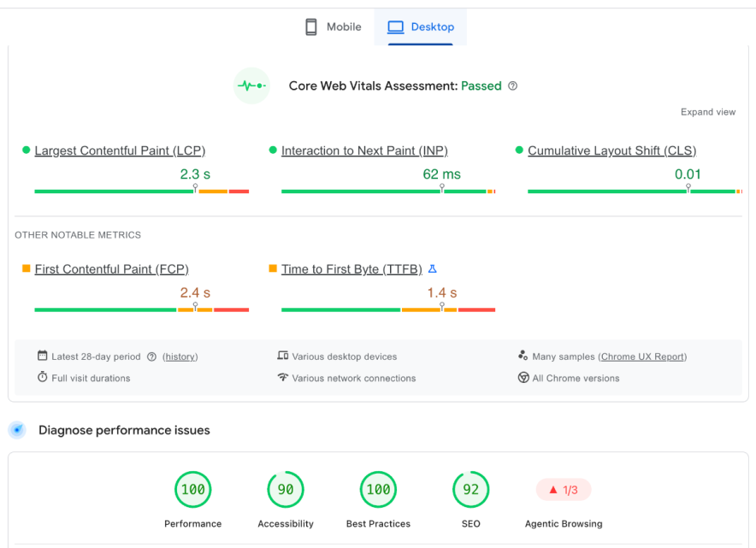
Task: Click the orange square beside TTFB
Action: pyautogui.click(x=273, y=268)
